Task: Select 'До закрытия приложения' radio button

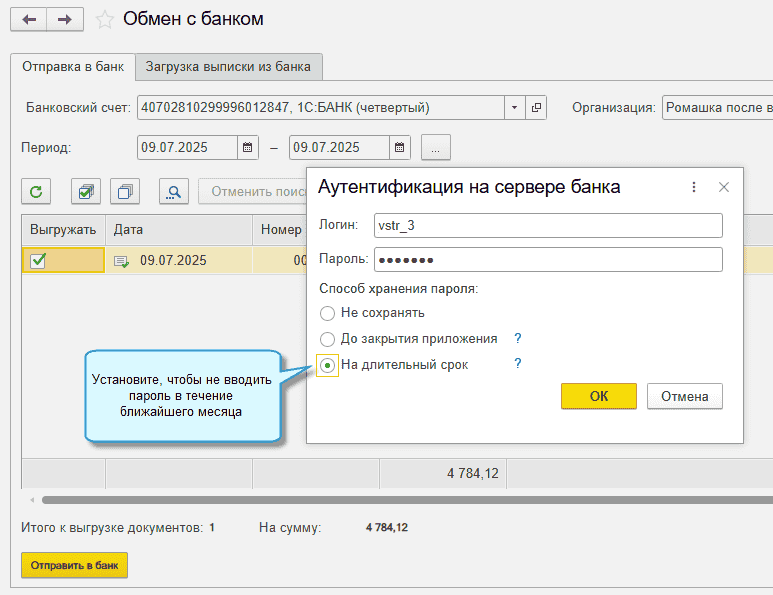Action: [x=327, y=339]
